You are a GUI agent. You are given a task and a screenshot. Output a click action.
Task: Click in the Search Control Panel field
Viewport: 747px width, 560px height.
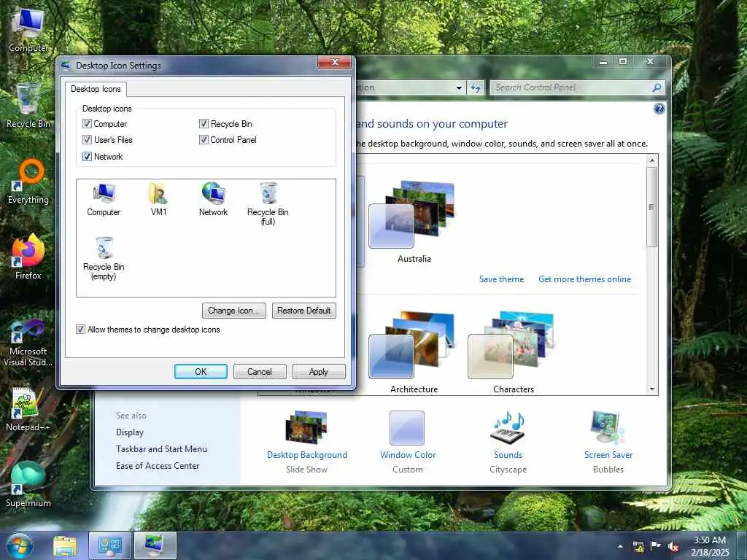coord(572,87)
